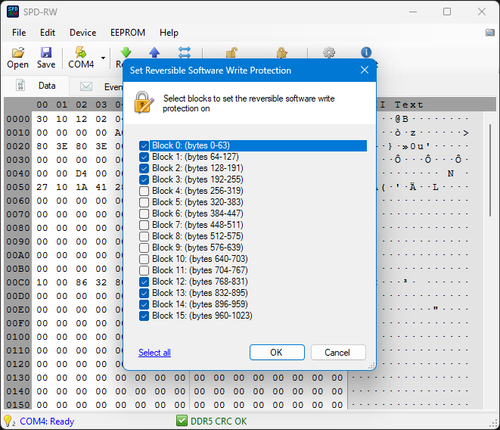Viewport: 500px width, 430px height.
Task: Click the screenshot icon beside the menu bar
Action: click(x=490, y=33)
